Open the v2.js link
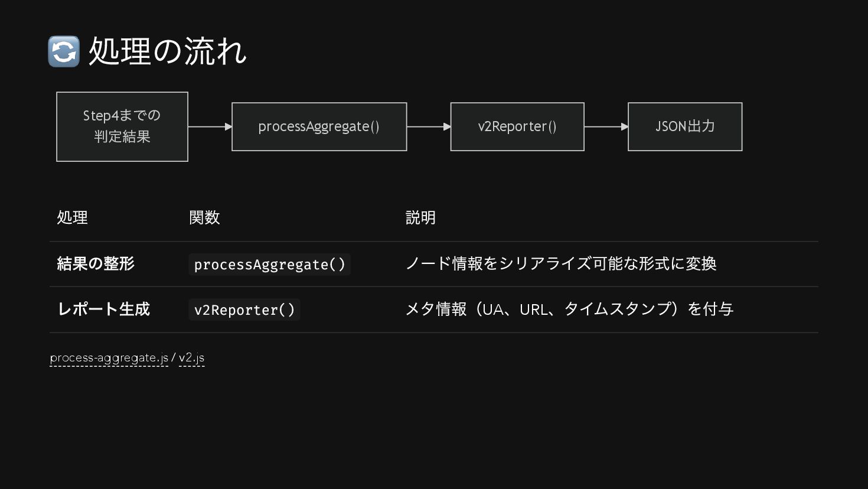This screenshot has height=489, width=868. [191, 358]
